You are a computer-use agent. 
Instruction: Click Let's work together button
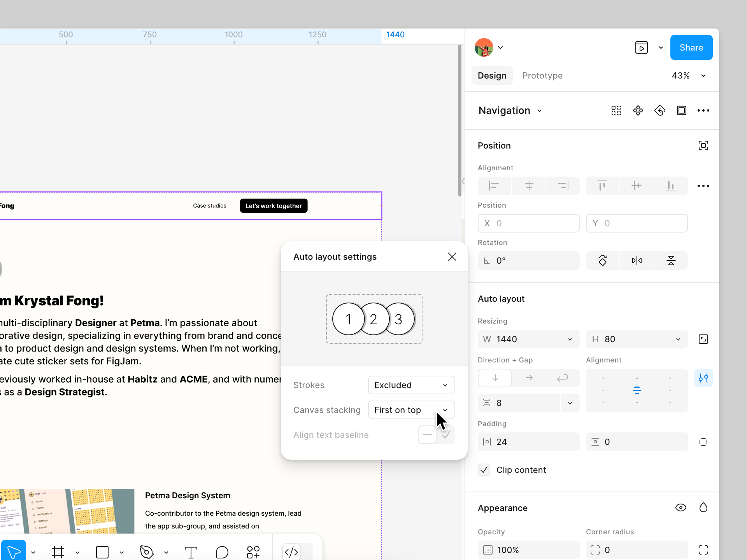click(274, 206)
